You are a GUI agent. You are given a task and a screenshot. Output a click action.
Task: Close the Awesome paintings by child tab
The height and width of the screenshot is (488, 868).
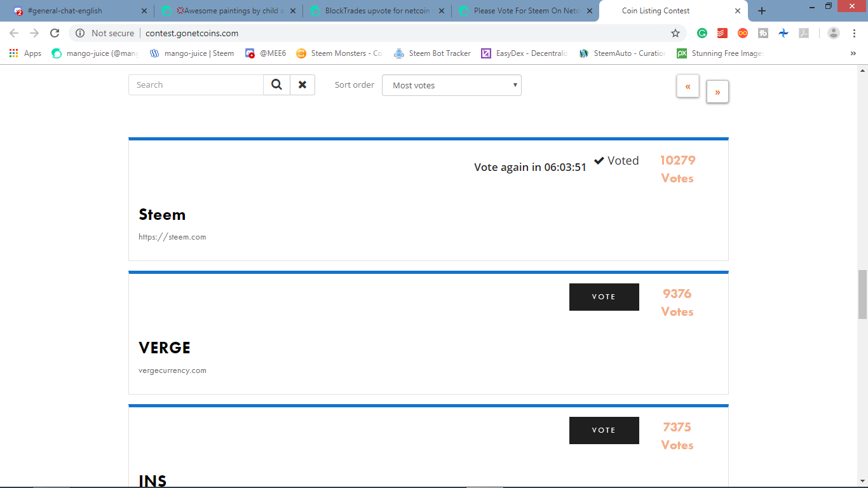293,11
